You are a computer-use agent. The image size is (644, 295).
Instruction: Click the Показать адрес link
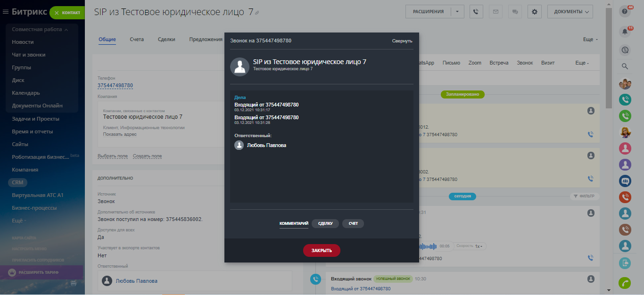point(120,134)
